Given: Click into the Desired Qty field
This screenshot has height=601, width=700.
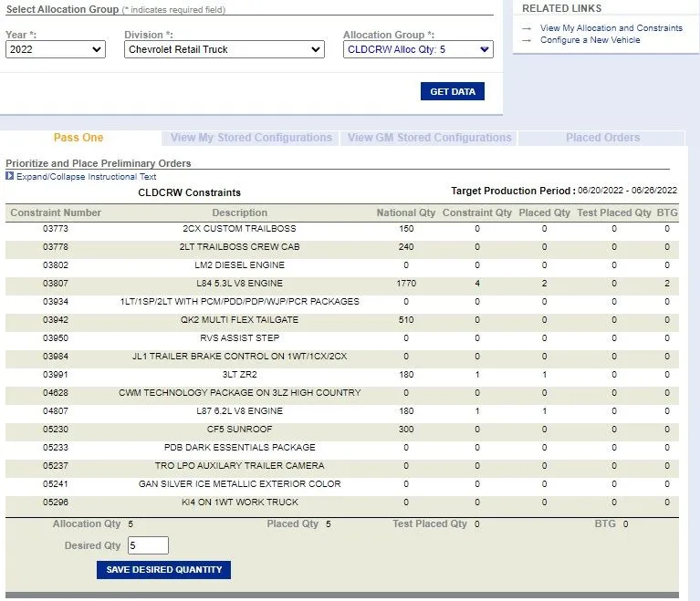Looking at the screenshot, I should [x=148, y=545].
